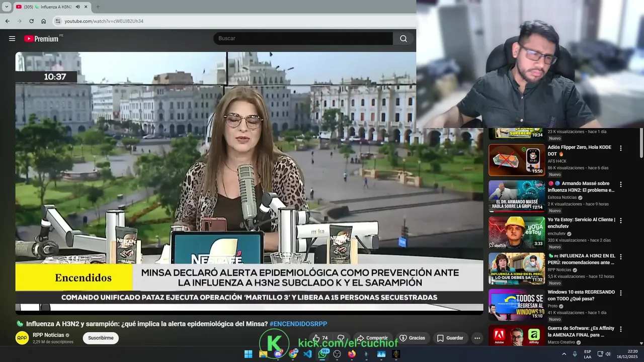The width and height of the screenshot is (644, 362).
Task: Open the RPP Noticias channel name link
Action: tap(48, 335)
